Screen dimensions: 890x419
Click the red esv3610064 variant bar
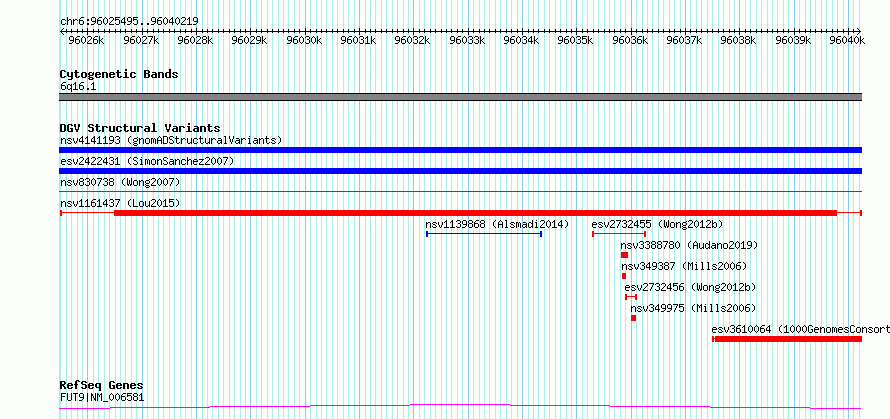click(x=787, y=339)
